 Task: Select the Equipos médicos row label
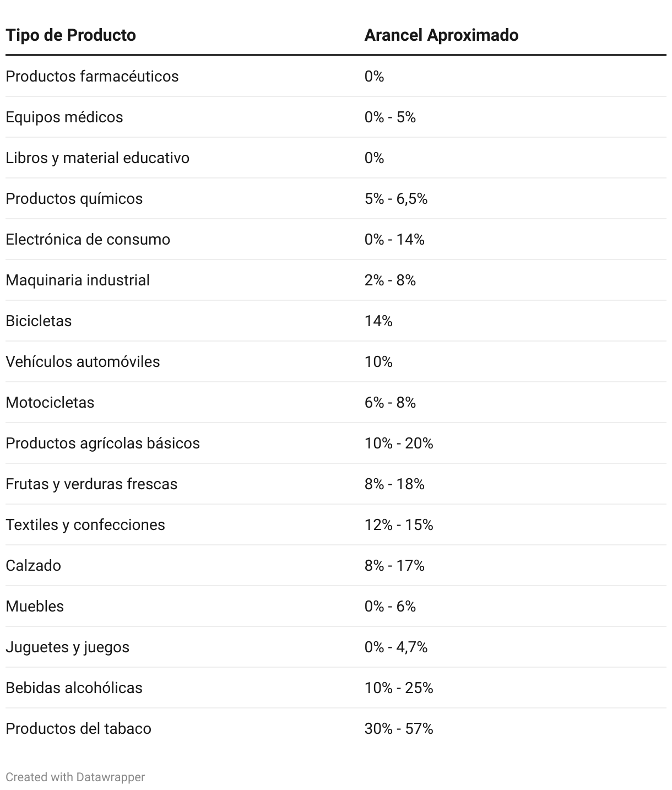pos(64,117)
